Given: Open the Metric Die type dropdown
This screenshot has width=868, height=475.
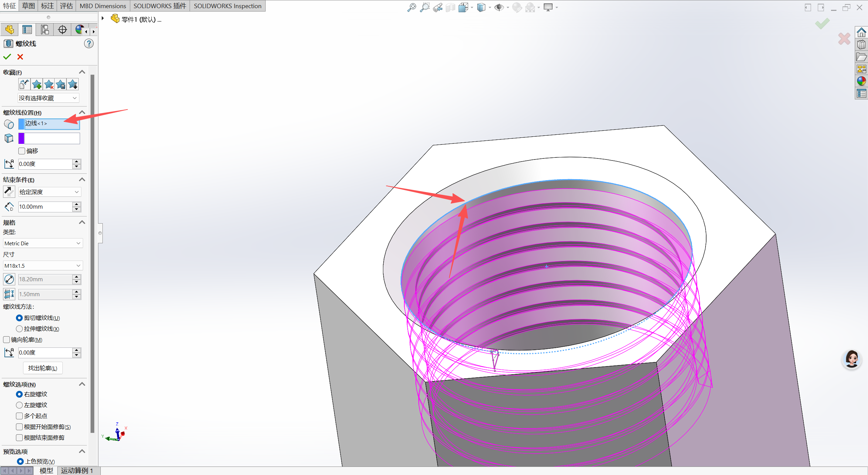Looking at the screenshot, I should pos(43,243).
